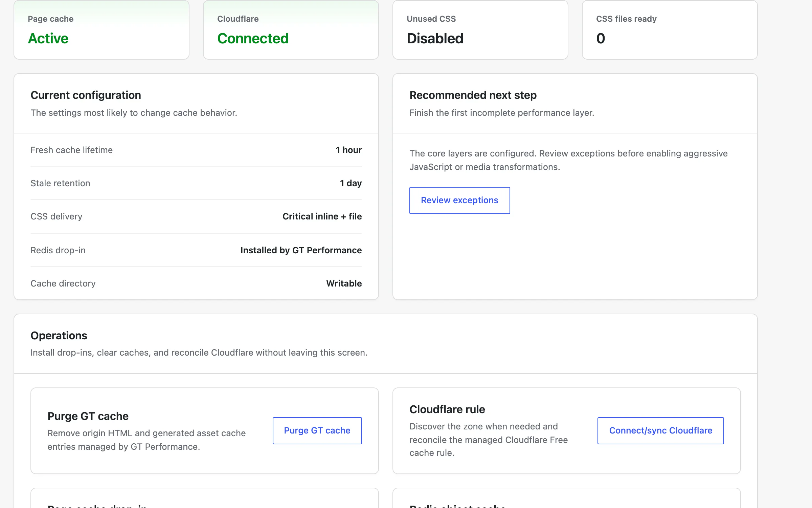Click the '1 hour' fresh cache lifetime value
Viewport: 812px width, 508px height.
349,150
